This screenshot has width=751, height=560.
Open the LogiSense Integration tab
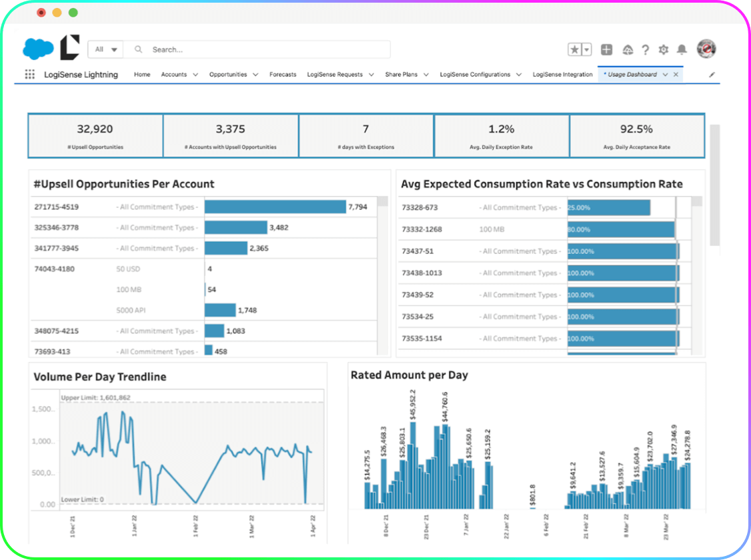pyautogui.click(x=562, y=75)
